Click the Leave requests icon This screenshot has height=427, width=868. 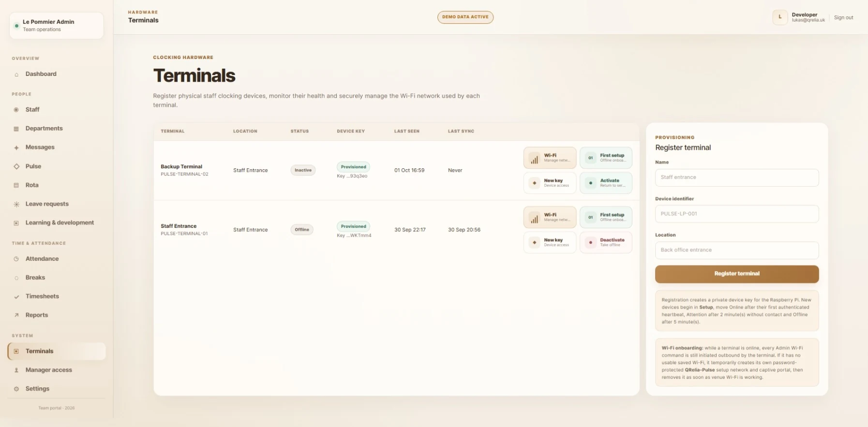tap(16, 204)
